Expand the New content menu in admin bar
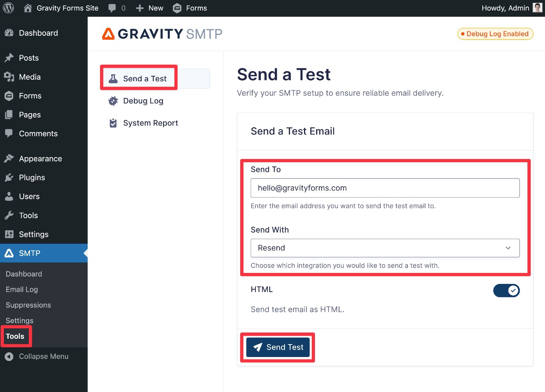The image size is (545, 392). pos(150,8)
